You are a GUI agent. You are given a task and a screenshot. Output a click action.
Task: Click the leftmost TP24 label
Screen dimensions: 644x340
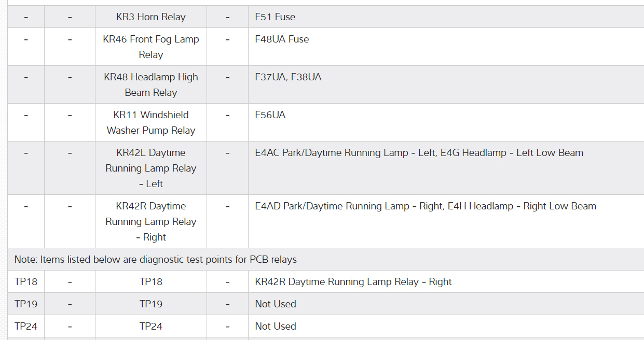click(26, 327)
